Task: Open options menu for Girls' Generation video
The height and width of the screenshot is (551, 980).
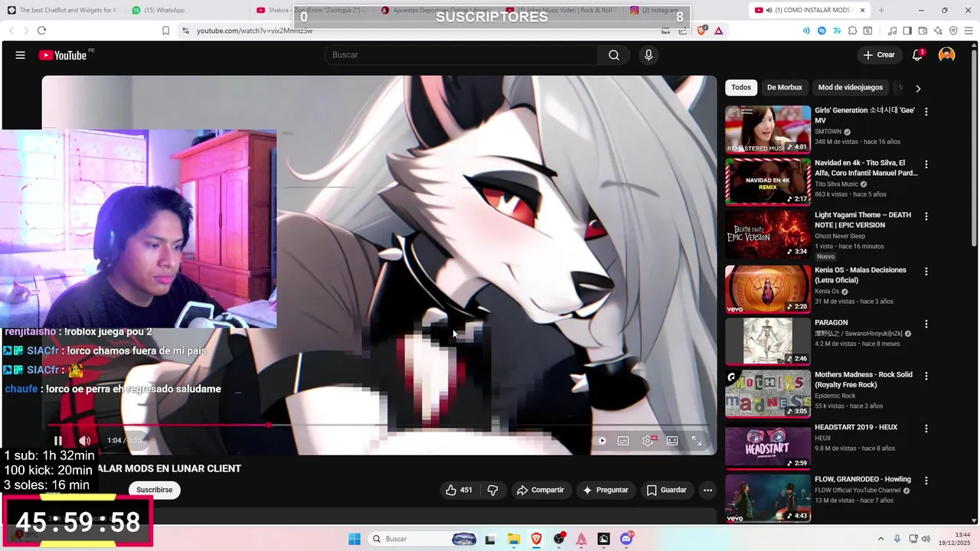Action: pos(926,112)
